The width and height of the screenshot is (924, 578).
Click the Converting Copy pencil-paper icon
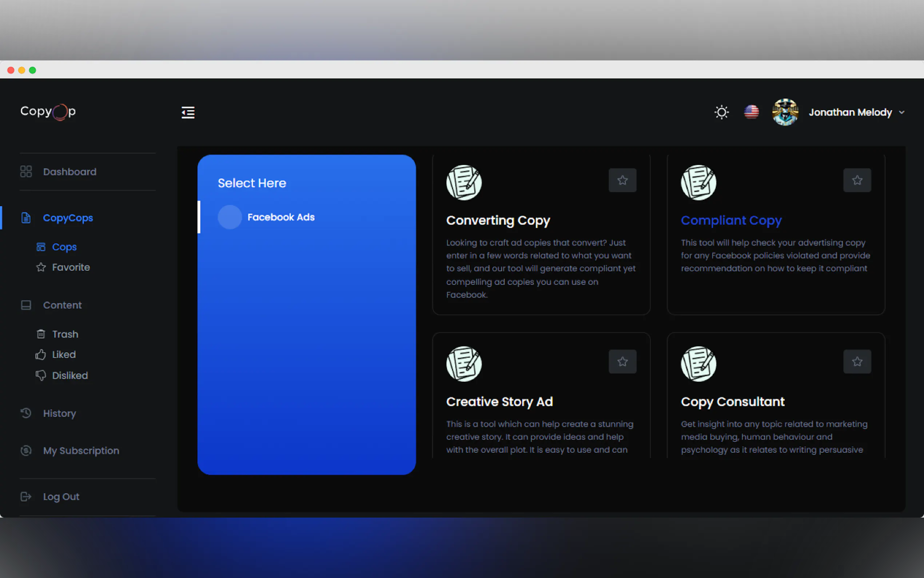[x=463, y=182]
